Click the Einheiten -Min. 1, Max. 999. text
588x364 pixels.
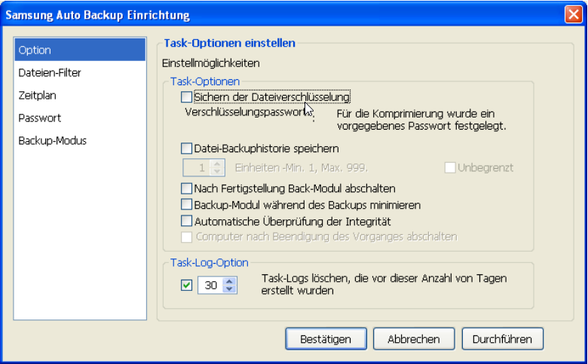(302, 167)
